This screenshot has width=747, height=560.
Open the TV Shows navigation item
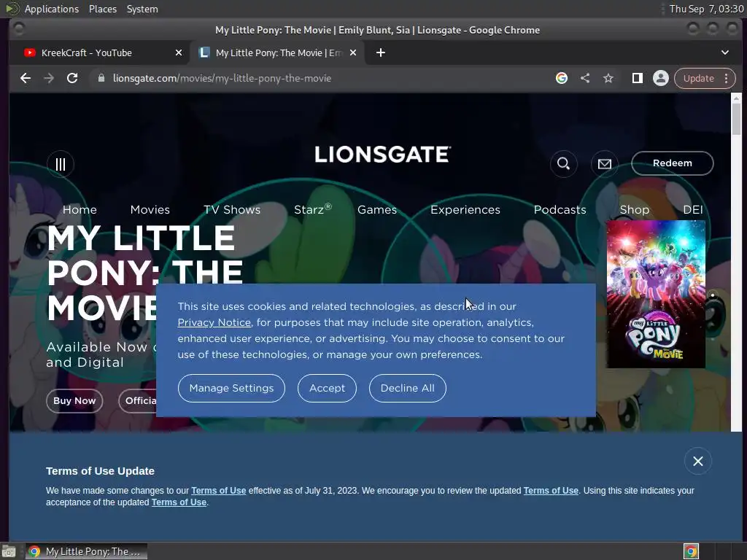pos(232,210)
